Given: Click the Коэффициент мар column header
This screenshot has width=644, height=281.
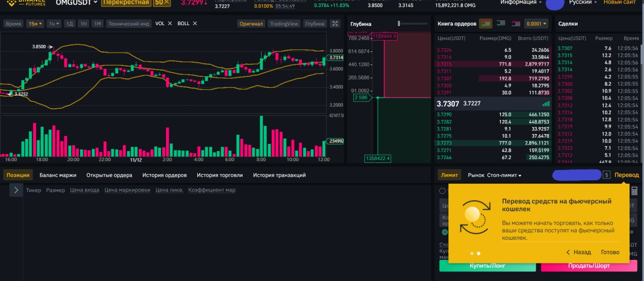Looking at the screenshot, I should click(x=212, y=190).
